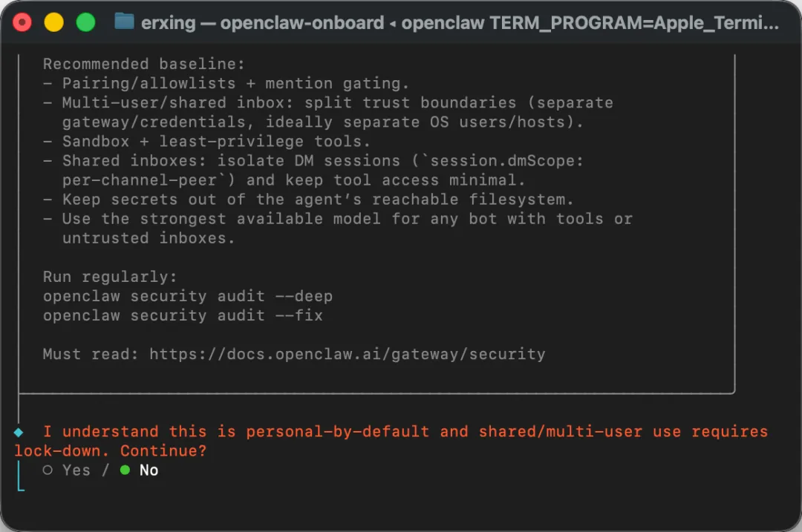The height and width of the screenshot is (532, 802).
Task: Select the No radio option
Action: click(x=139, y=470)
